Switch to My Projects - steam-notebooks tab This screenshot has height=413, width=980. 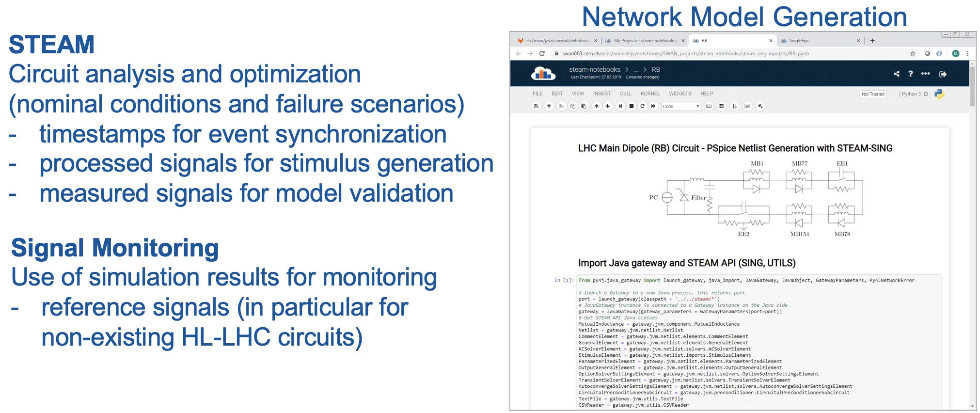pos(644,41)
